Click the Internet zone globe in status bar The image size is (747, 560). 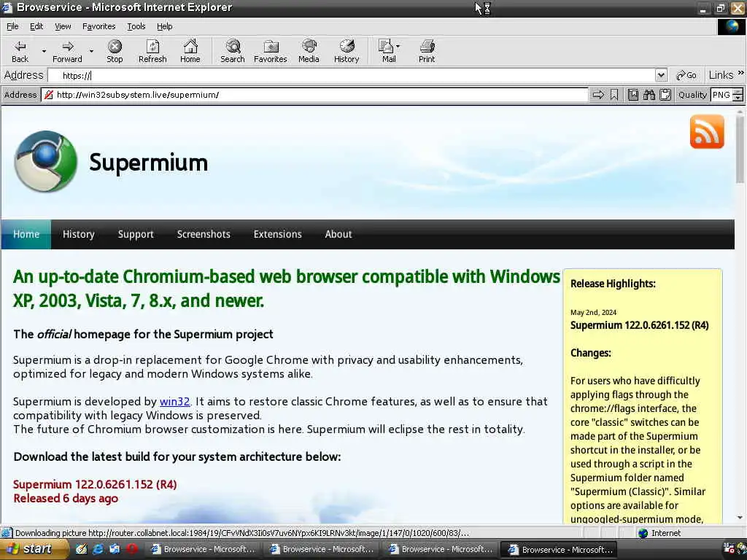[643, 533]
